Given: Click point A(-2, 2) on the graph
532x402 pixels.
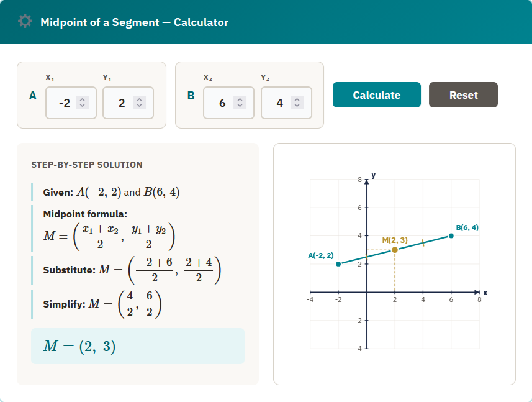Looking at the screenshot, I should (x=338, y=263).
